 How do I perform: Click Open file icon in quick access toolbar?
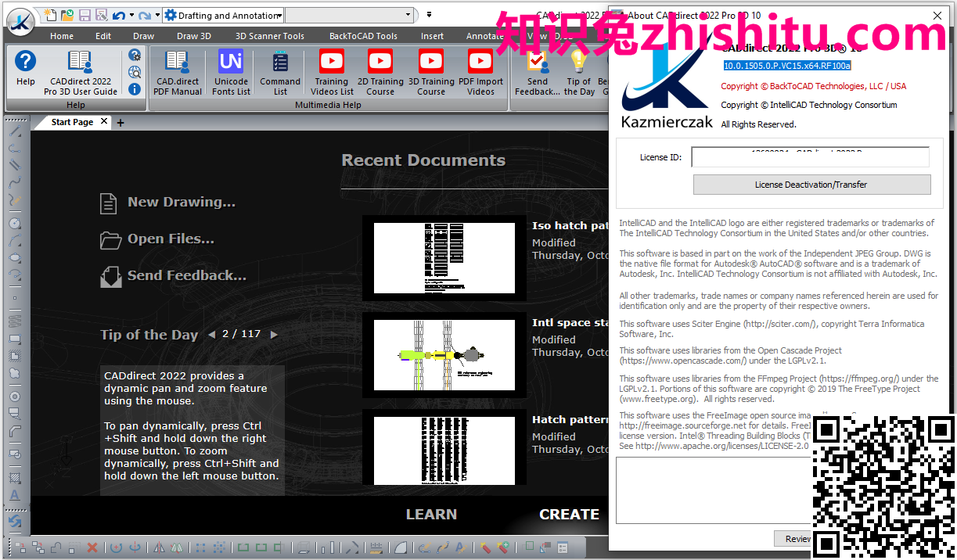pos(68,15)
